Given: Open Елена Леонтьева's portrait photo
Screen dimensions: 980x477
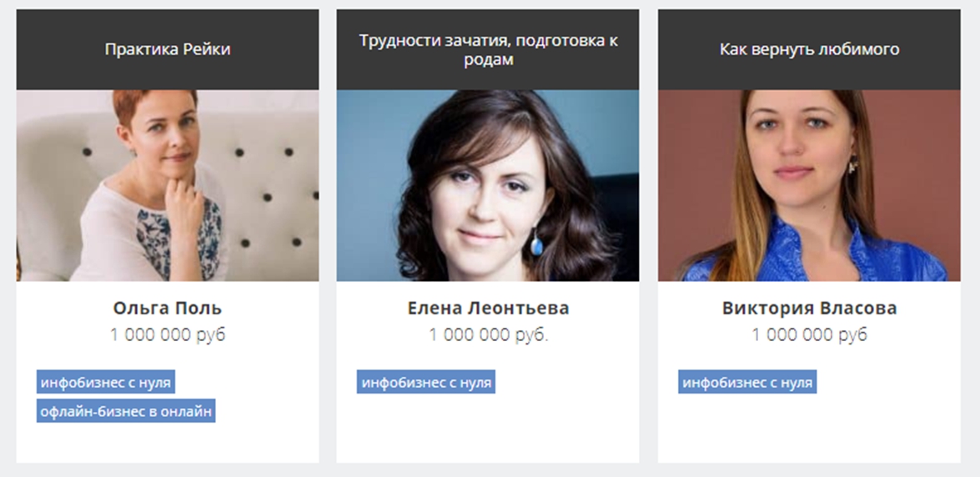Looking at the screenshot, I should [x=488, y=186].
